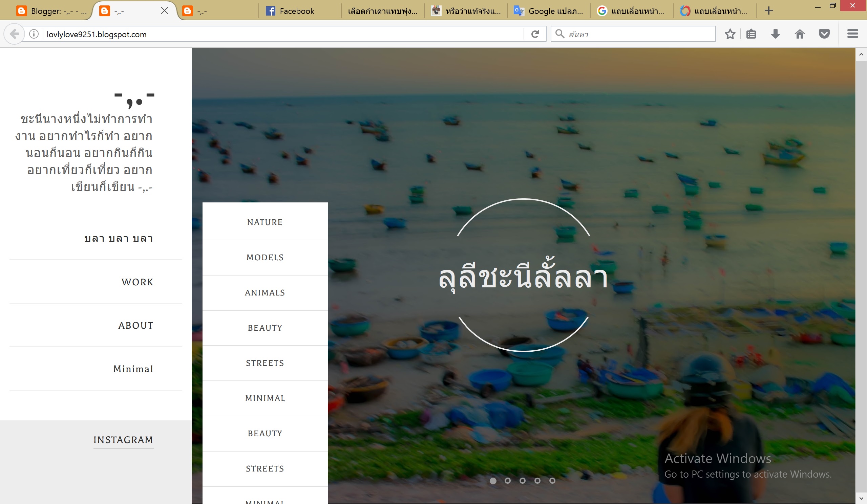The image size is (867, 504).
Task: Click the address bar URL field
Action: point(282,34)
